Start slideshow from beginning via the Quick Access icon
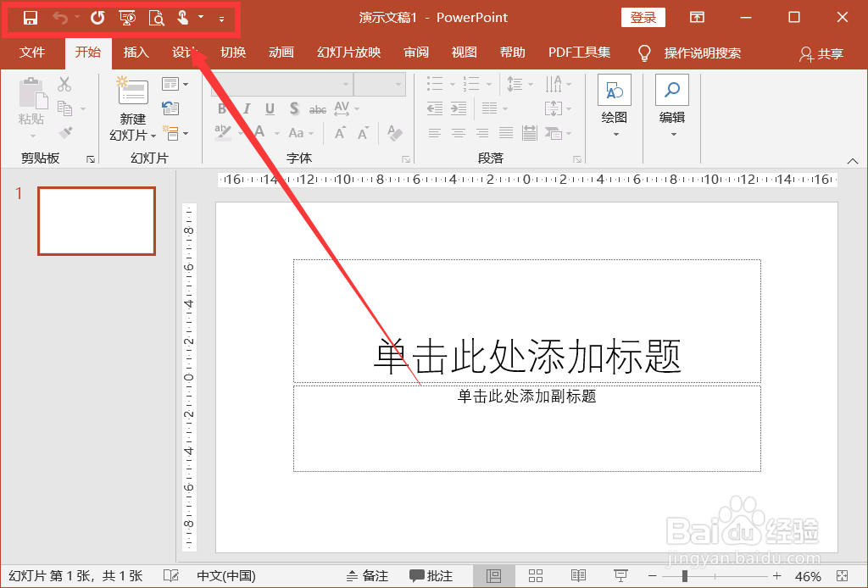Image resolution: width=868 pixels, height=588 pixels. 127,18
